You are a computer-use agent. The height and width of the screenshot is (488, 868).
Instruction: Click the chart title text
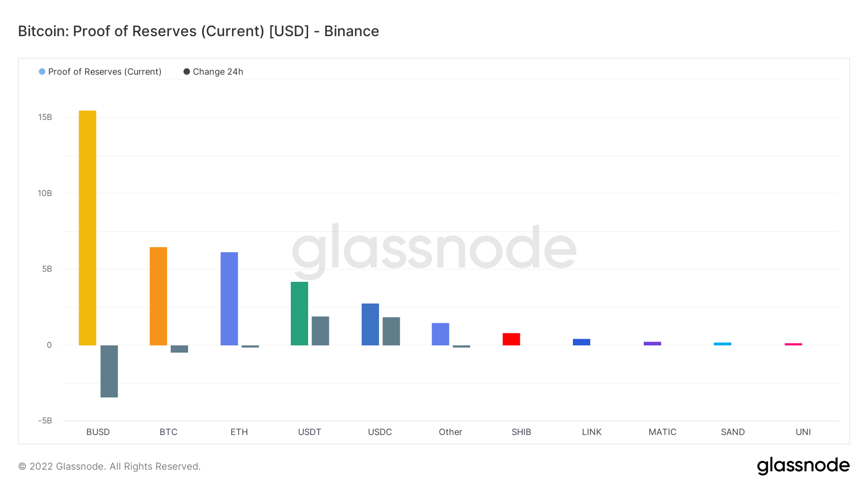click(198, 31)
